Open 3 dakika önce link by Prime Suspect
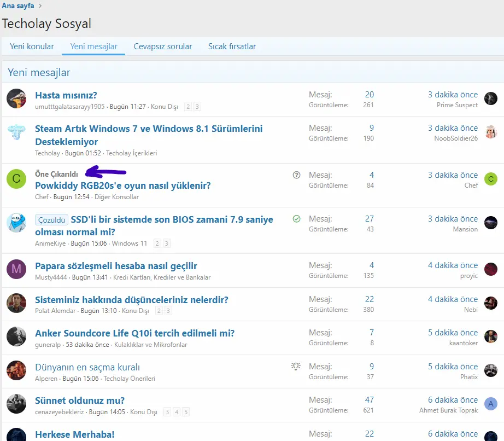The height and width of the screenshot is (441, 504). [453, 95]
